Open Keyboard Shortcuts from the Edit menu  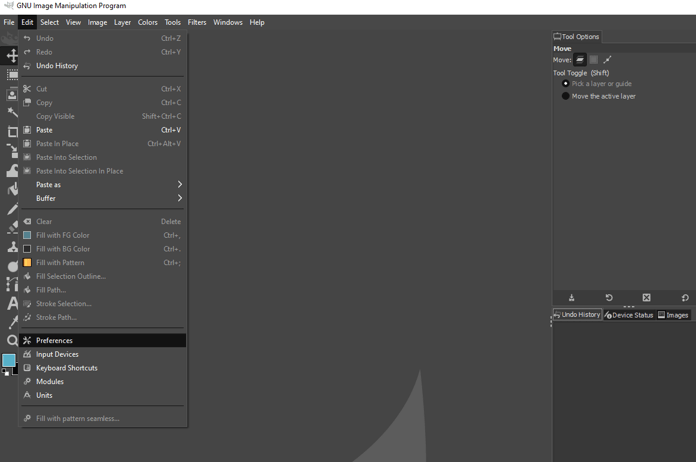point(103,368)
